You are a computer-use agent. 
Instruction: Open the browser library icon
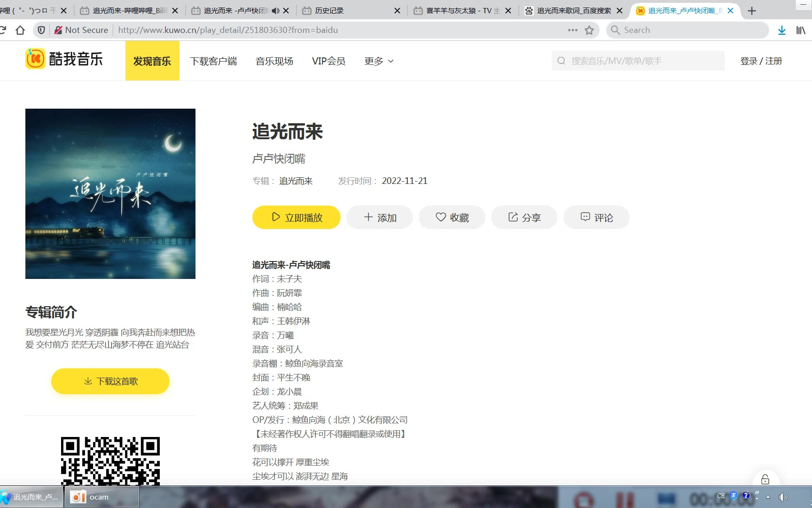point(801,30)
